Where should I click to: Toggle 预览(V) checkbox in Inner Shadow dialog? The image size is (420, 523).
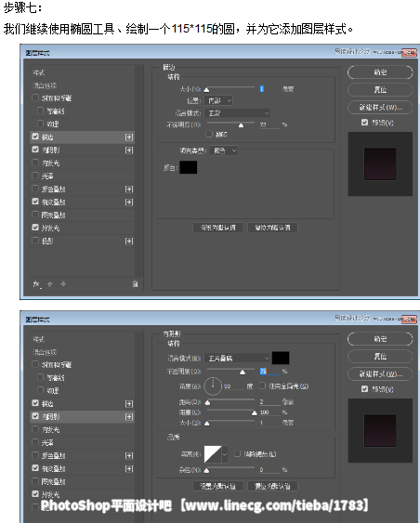click(x=364, y=389)
